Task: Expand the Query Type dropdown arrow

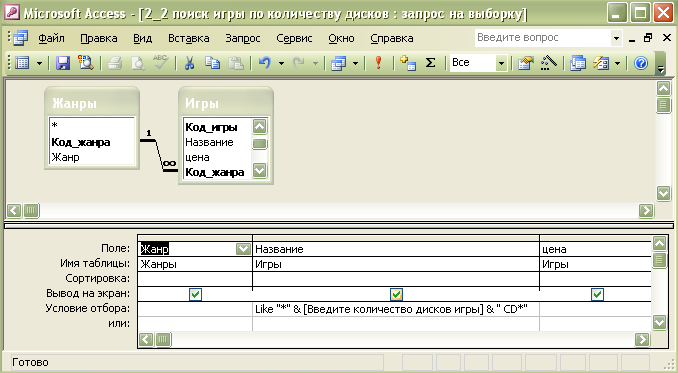Action: tap(355, 63)
